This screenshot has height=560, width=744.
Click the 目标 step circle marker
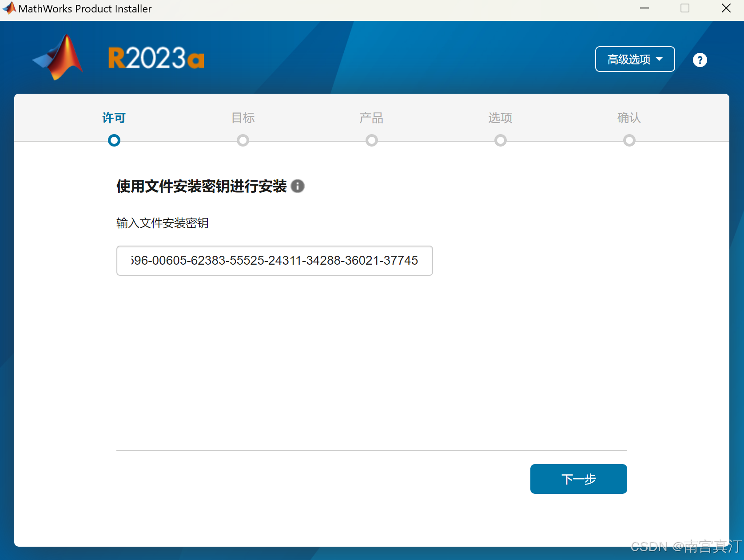tap(243, 140)
